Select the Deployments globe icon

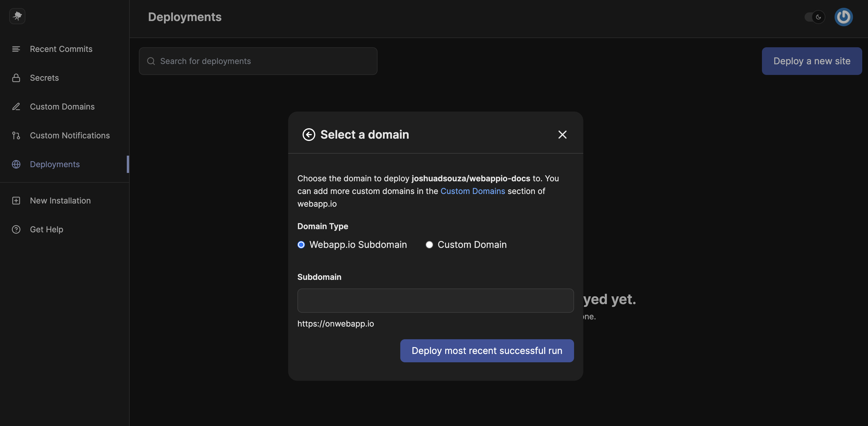[16, 165]
